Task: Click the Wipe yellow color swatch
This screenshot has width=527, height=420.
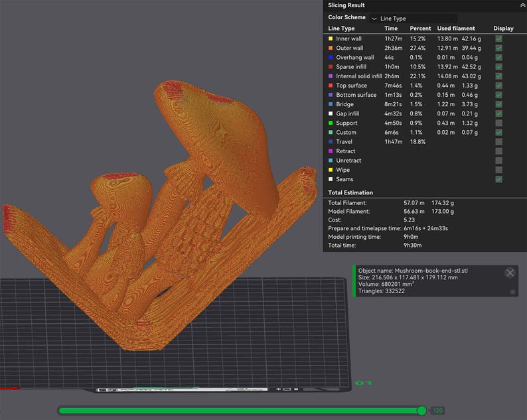Action: [331, 170]
